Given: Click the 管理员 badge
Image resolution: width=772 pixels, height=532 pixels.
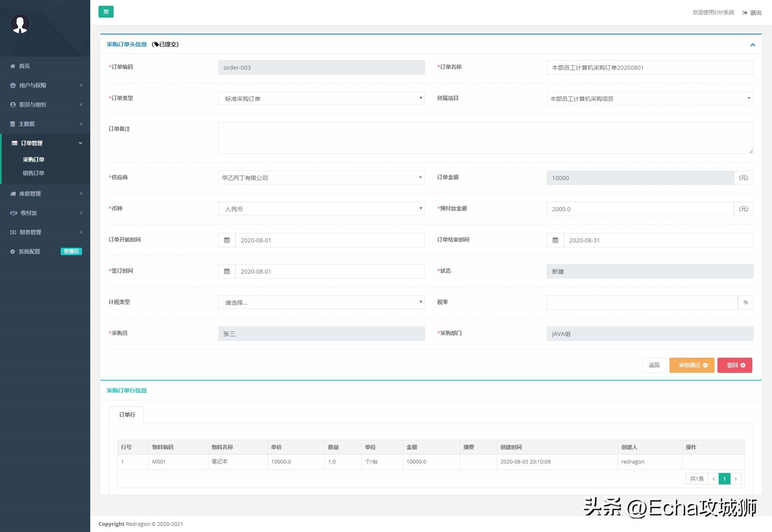Looking at the screenshot, I should (x=71, y=251).
